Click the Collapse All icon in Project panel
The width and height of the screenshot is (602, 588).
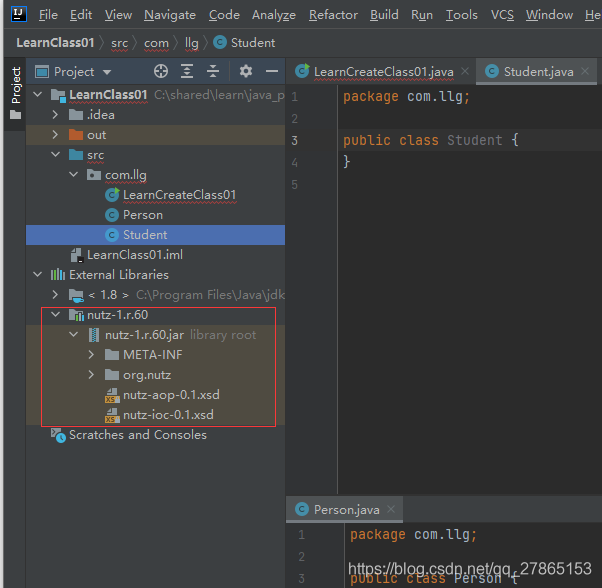213,71
